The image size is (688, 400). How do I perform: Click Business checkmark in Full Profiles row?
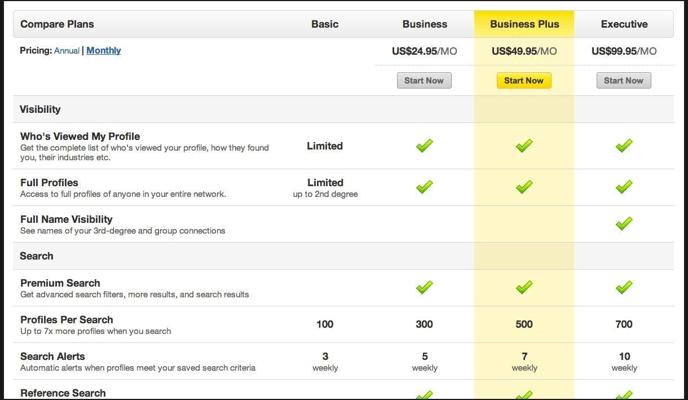point(424,186)
